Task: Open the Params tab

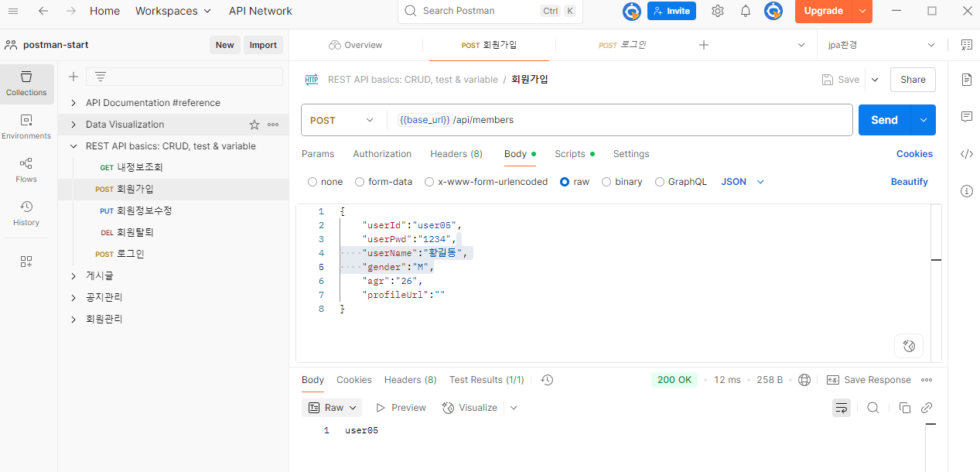Action: coord(318,154)
